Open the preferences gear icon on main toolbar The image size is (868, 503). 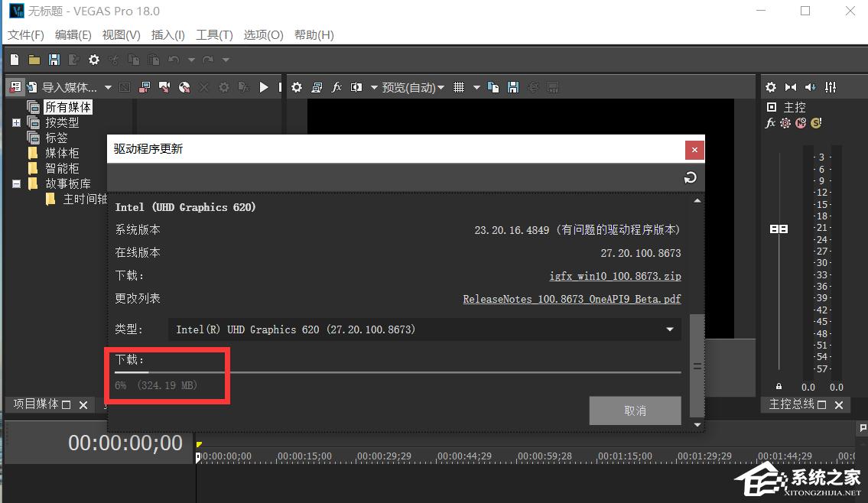coord(93,59)
